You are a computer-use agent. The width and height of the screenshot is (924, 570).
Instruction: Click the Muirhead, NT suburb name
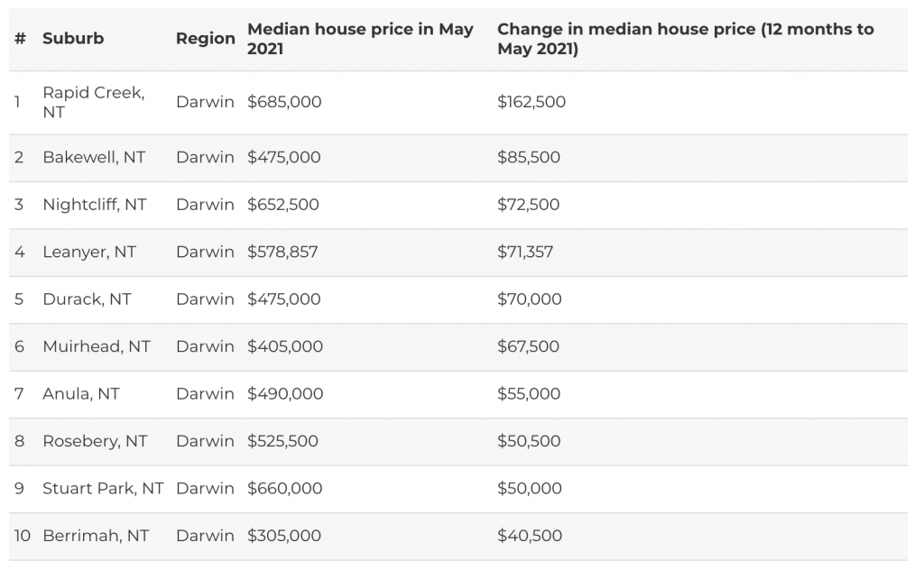pyautogui.click(x=97, y=346)
